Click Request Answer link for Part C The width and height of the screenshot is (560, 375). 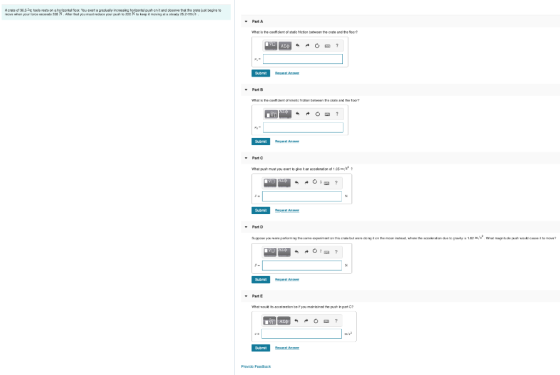point(287,210)
